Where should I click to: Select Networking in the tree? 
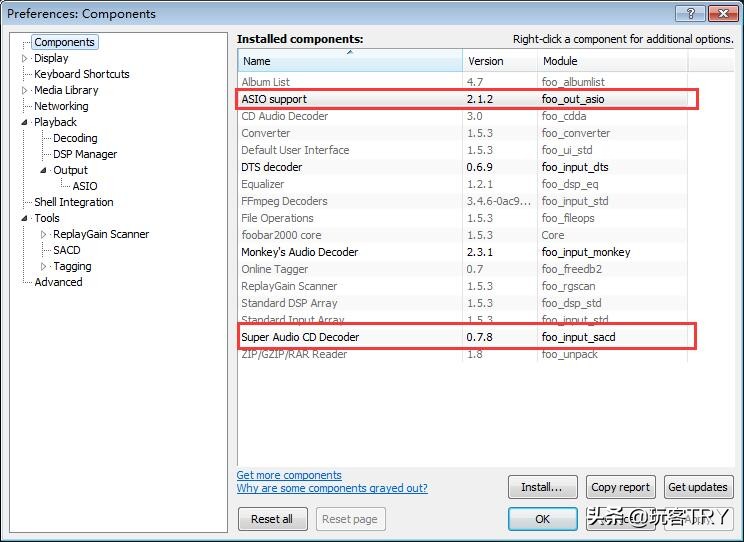click(x=61, y=106)
